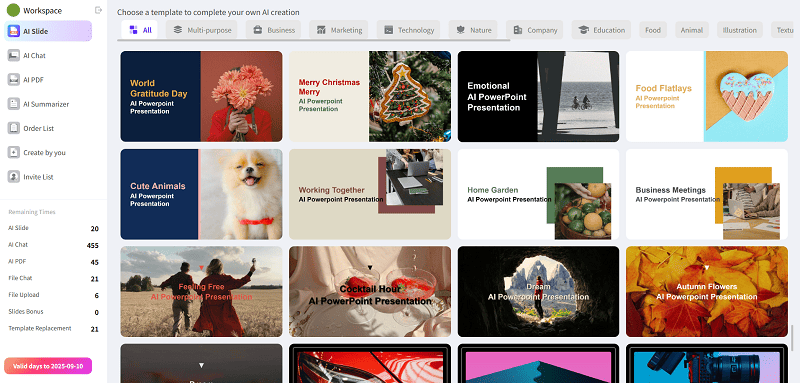
Task: Click the building icon in Company tab
Action: pos(518,30)
